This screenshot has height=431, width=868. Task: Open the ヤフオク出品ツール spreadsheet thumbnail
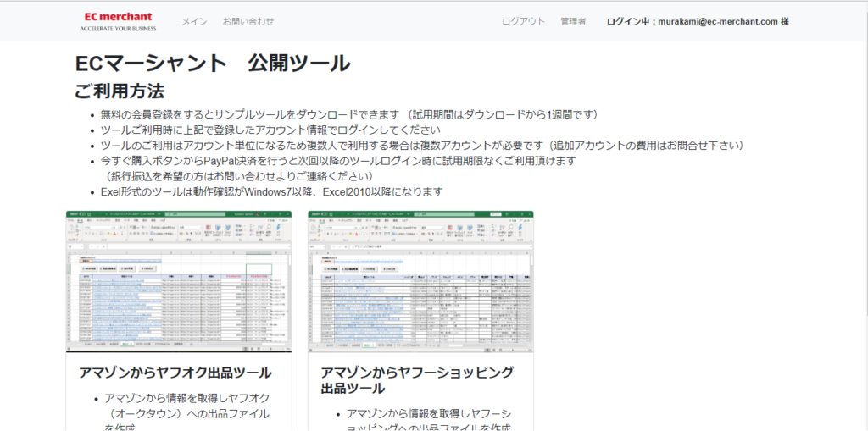[x=178, y=281]
